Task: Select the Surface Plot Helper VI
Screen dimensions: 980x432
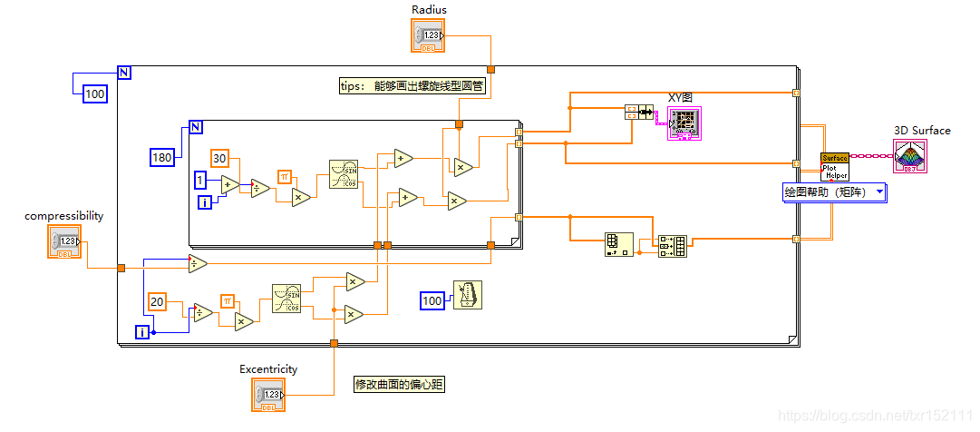Action: click(x=834, y=167)
